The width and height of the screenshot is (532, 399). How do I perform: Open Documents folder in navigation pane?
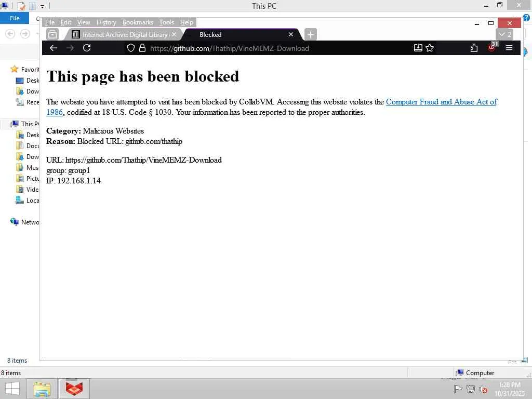[28, 146]
